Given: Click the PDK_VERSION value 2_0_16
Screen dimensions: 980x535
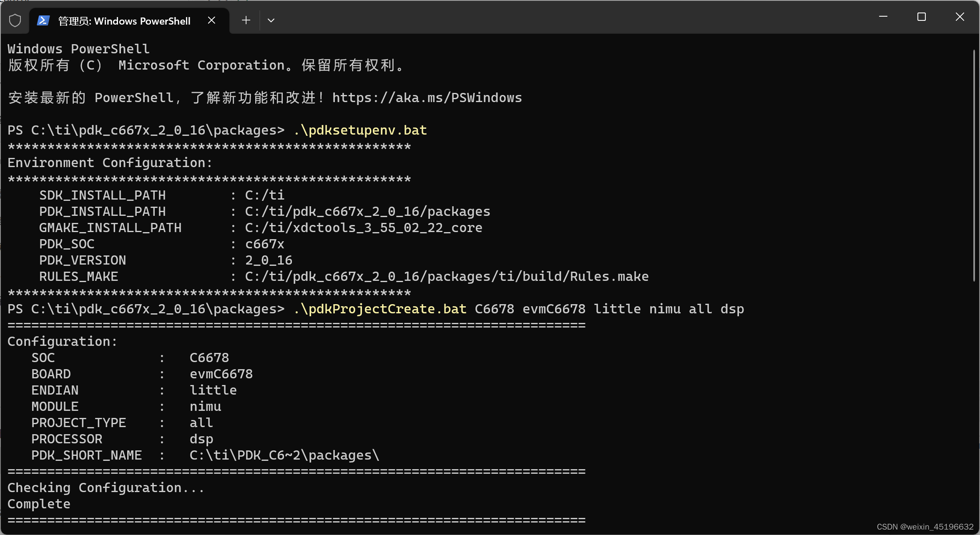Looking at the screenshot, I should click(x=269, y=260).
